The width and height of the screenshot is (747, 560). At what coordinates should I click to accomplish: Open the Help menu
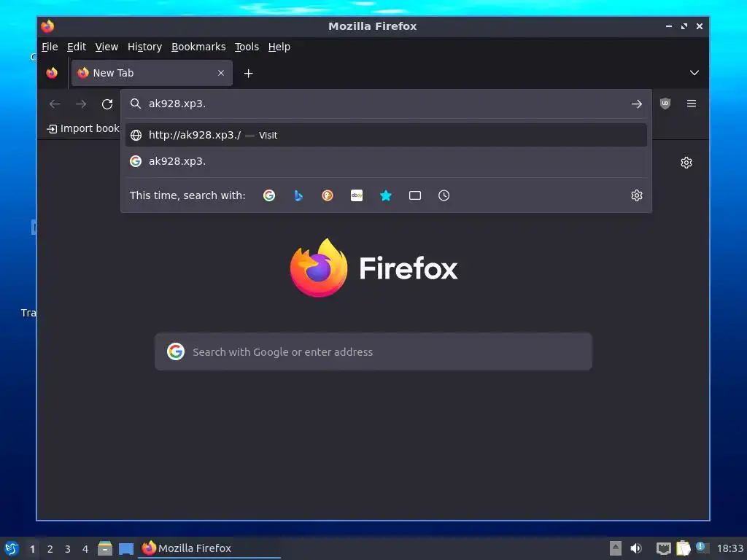279,47
